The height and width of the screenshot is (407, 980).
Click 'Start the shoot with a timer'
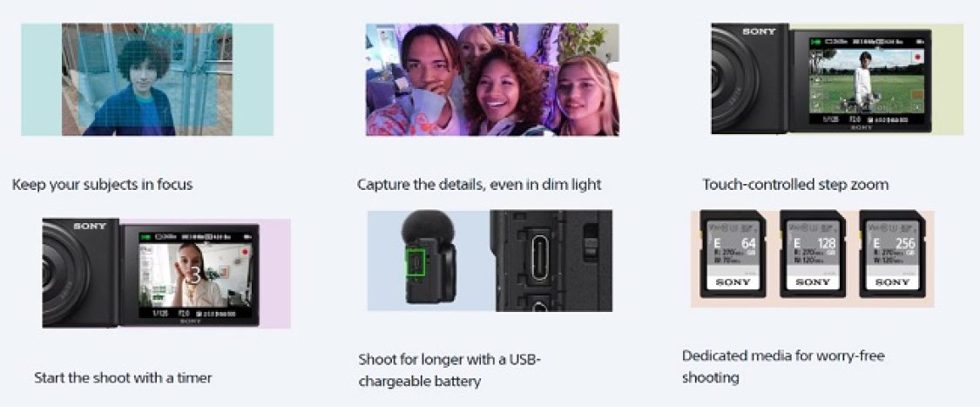123,377
